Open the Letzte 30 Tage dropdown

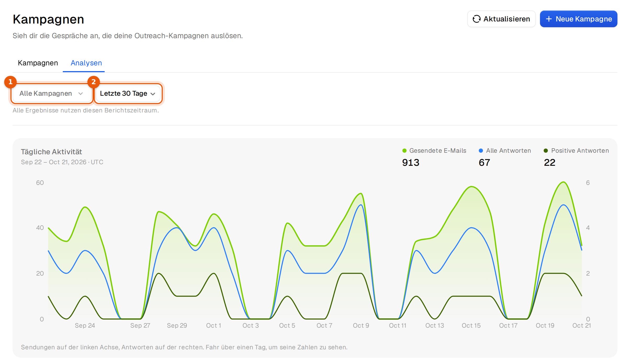click(x=128, y=93)
